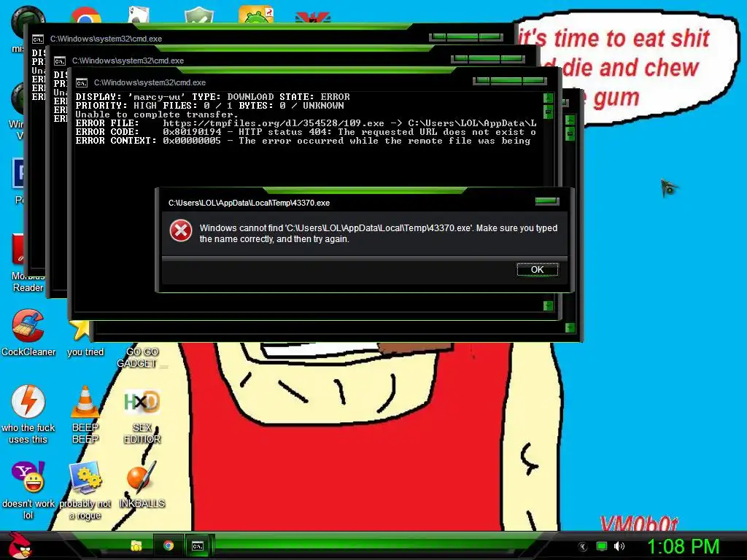Click the middle cmd.exe window title bar text

[x=128, y=61]
